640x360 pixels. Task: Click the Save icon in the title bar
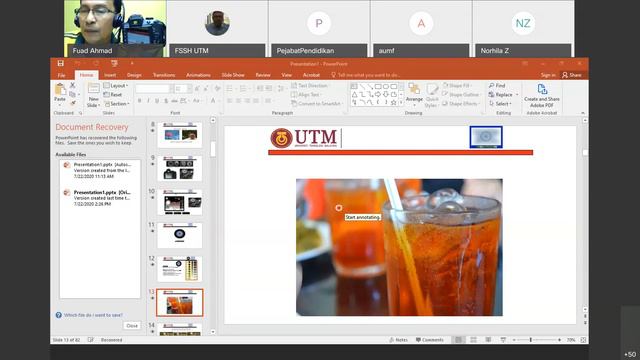tap(60, 63)
